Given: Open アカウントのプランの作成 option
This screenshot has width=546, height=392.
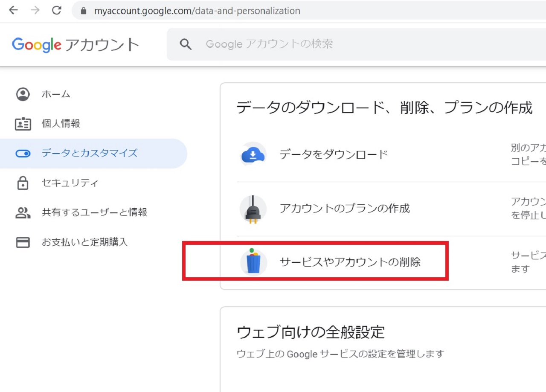Looking at the screenshot, I should [344, 209].
